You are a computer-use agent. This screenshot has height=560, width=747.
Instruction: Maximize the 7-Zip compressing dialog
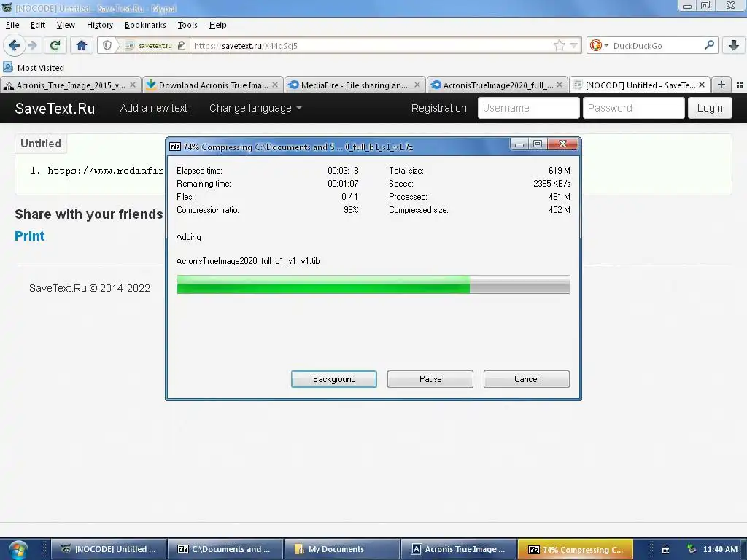(x=538, y=144)
